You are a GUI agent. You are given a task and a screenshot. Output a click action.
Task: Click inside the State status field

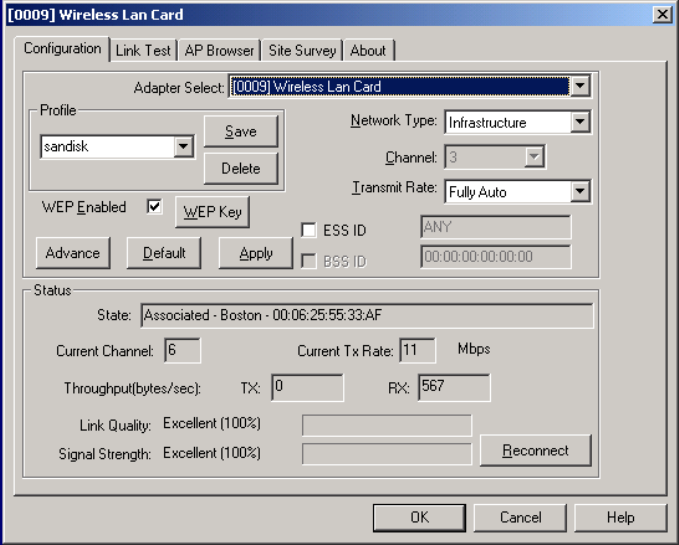pyautogui.click(x=366, y=316)
